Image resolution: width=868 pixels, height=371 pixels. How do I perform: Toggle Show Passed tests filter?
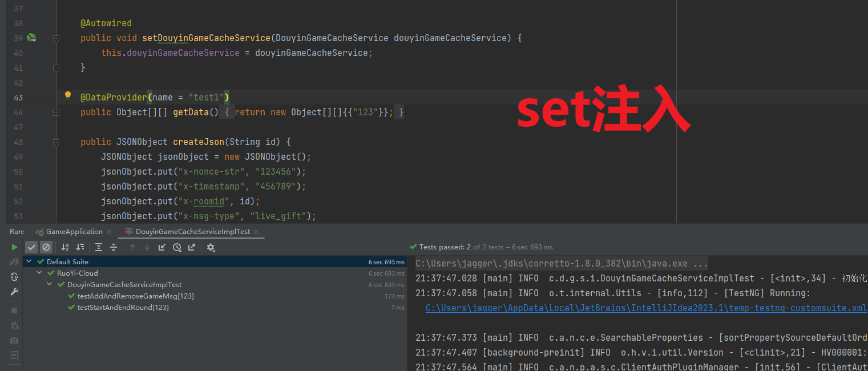point(31,247)
